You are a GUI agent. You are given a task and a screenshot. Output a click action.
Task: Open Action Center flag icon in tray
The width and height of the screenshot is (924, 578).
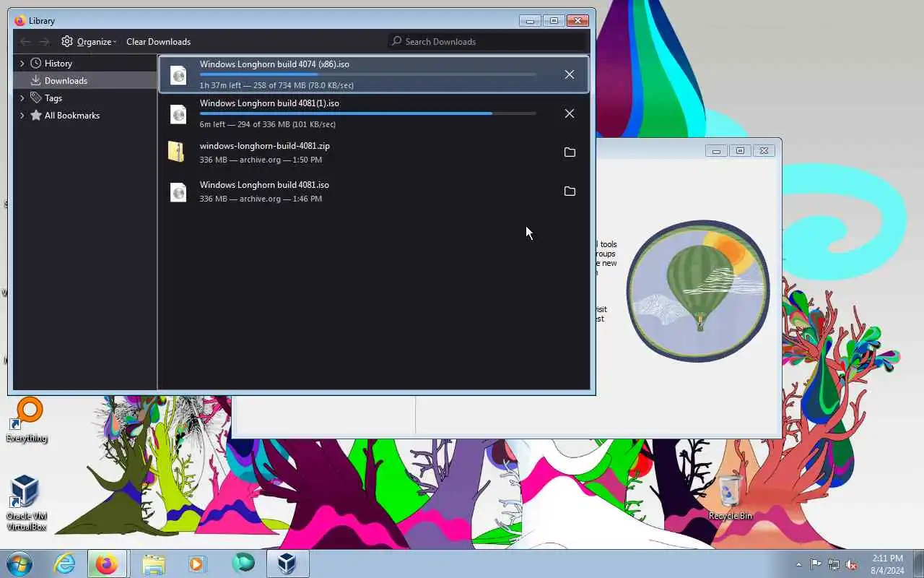pyautogui.click(x=816, y=564)
